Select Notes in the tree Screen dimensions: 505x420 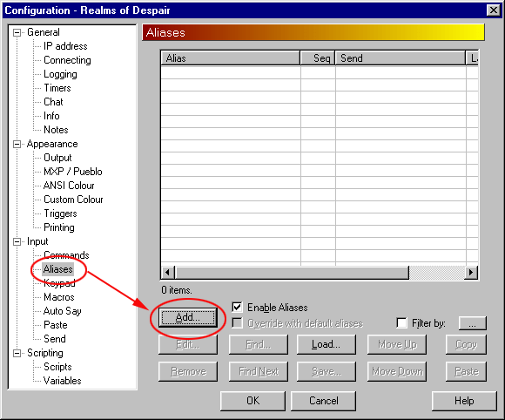tap(56, 130)
